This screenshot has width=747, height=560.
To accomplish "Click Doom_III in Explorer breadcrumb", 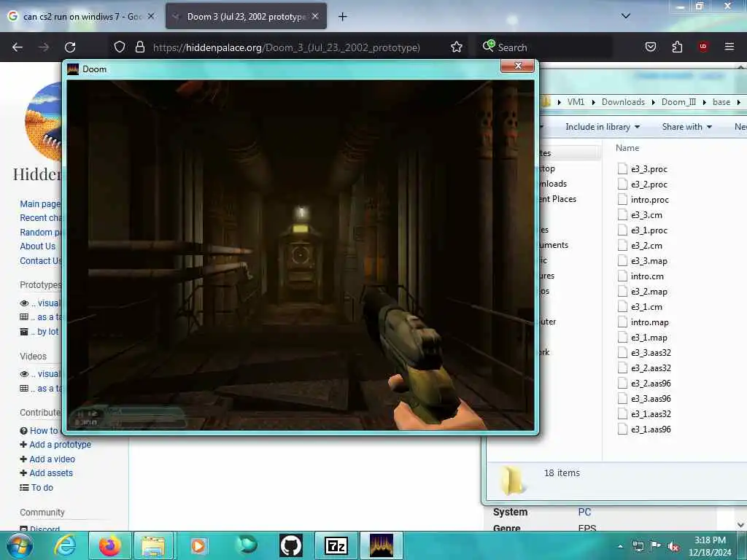I will (678, 102).
